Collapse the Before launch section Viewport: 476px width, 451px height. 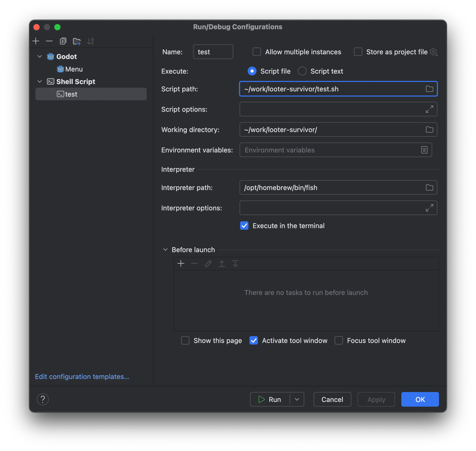click(x=165, y=250)
